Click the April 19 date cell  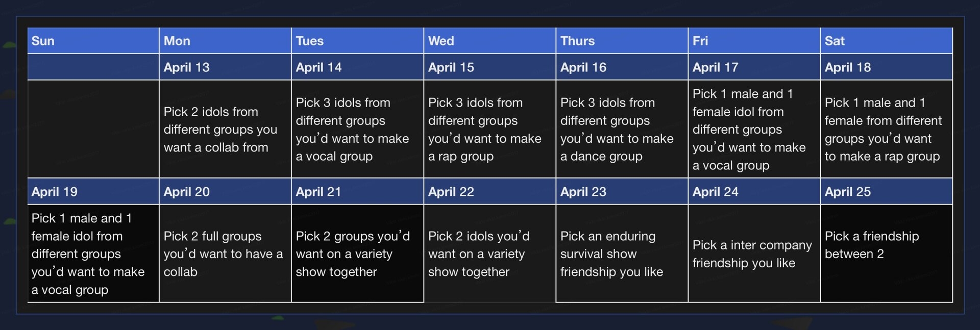(x=93, y=192)
